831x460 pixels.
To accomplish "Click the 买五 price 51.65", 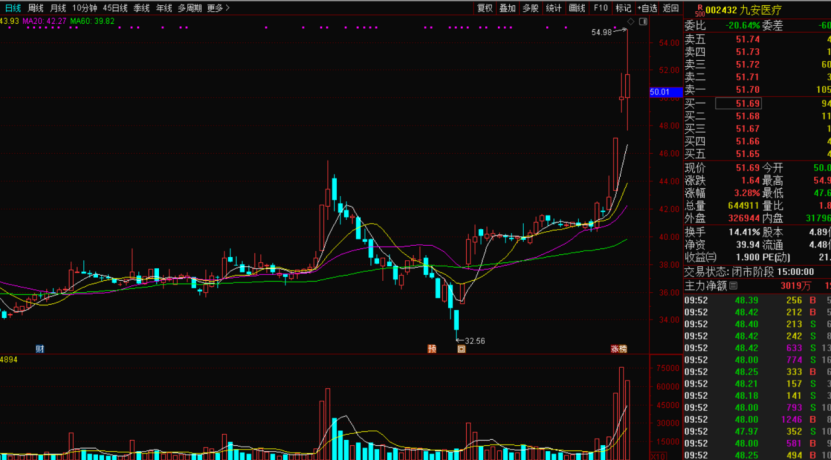I will tap(748, 154).
